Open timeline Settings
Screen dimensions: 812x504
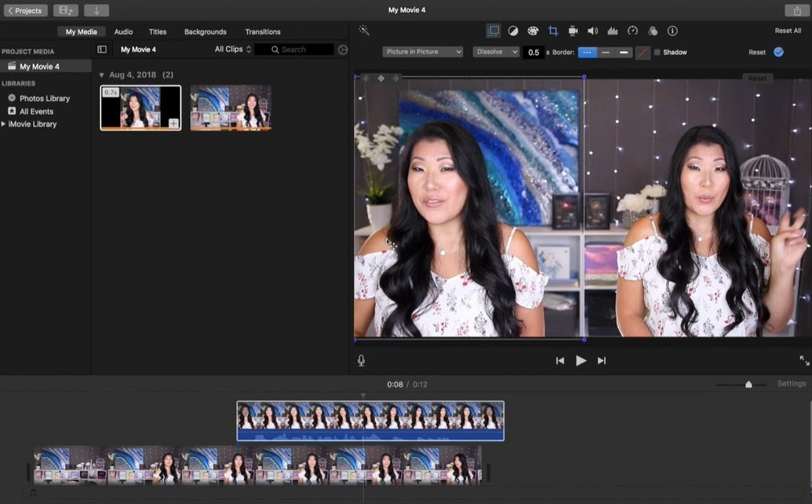pyautogui.click(x=792, y=383)
